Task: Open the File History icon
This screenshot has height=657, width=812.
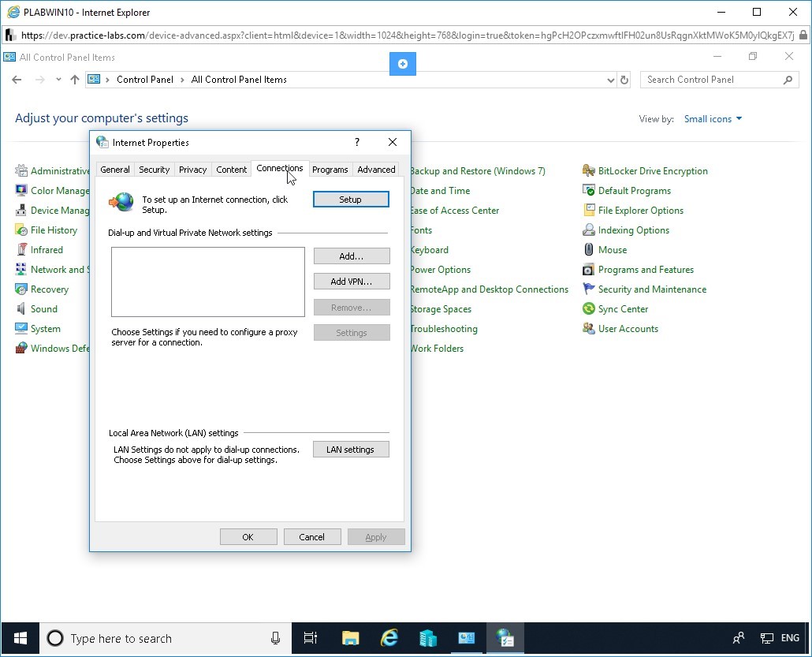Action: point(21,230)
